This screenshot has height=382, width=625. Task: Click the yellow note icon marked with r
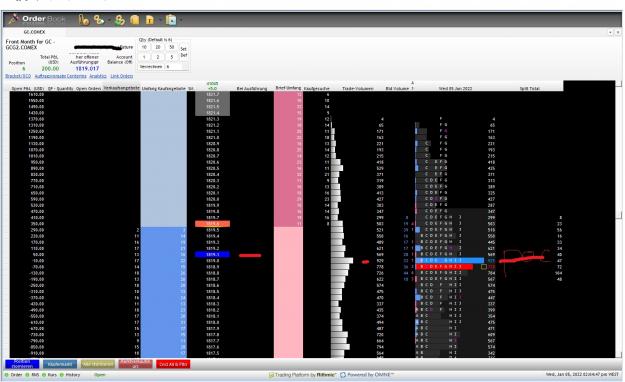tap(150, 20)
